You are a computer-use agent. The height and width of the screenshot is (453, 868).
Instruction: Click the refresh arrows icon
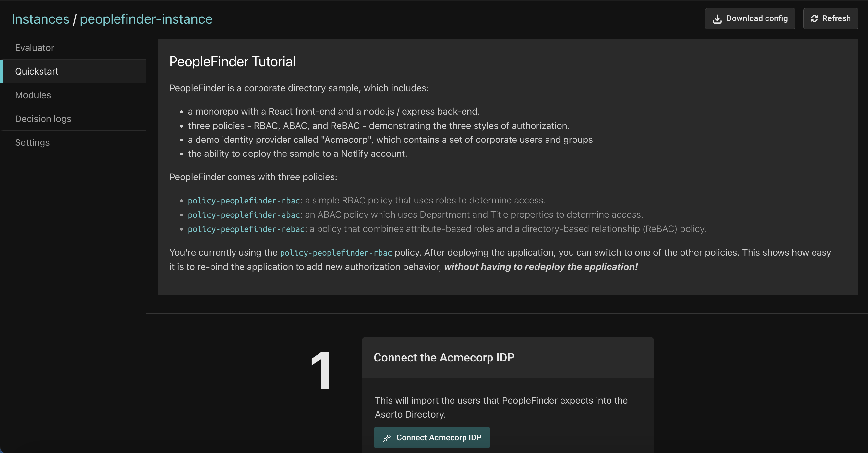click(x=814, y=19)
